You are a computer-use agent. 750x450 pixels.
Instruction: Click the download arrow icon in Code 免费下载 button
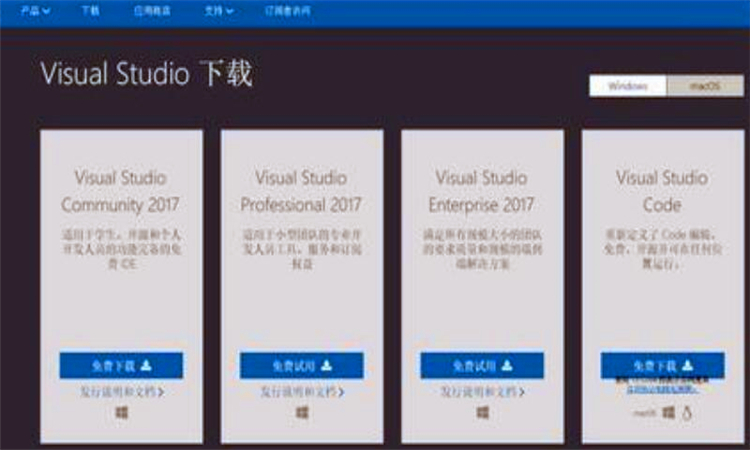(688, 366)
